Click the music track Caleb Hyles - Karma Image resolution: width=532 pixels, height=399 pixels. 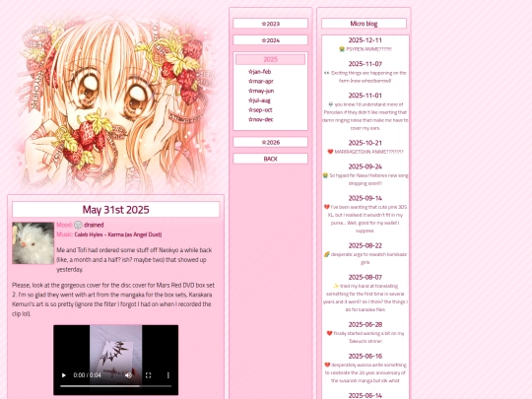click(118, 234)
